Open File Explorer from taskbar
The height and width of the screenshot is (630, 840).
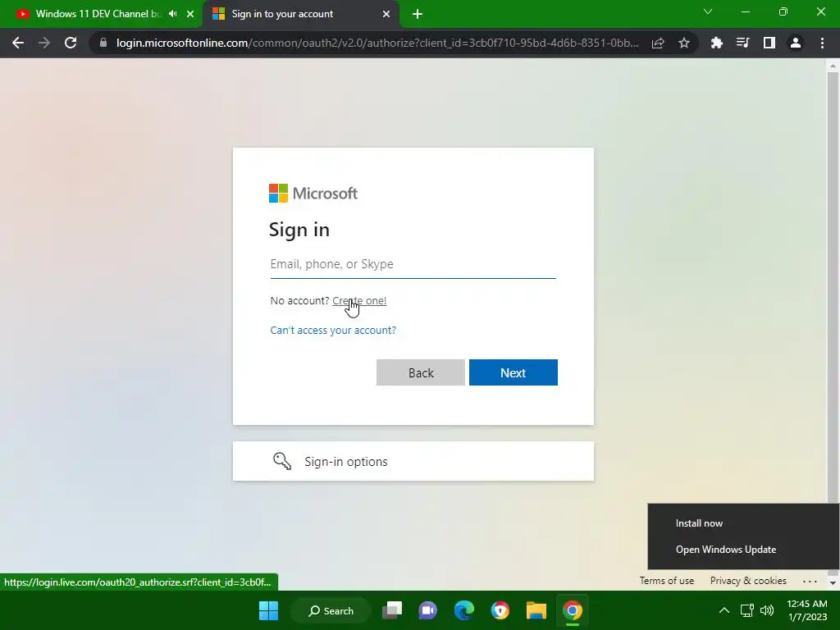(536, 610)
